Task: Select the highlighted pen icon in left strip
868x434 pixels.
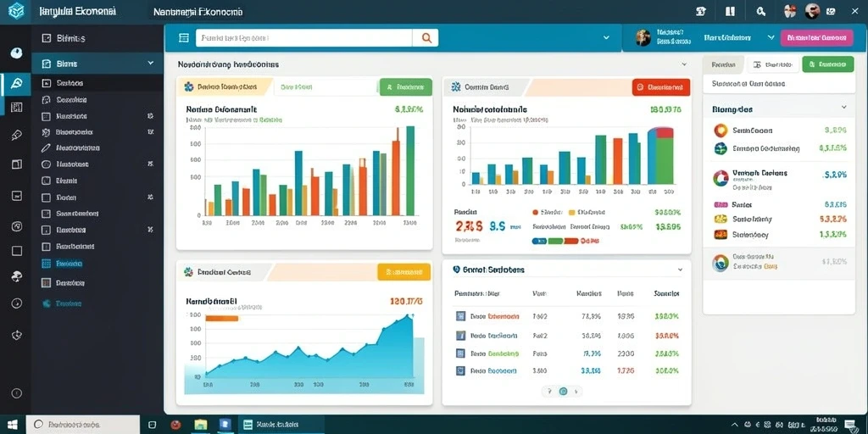Action: point(16,84)
